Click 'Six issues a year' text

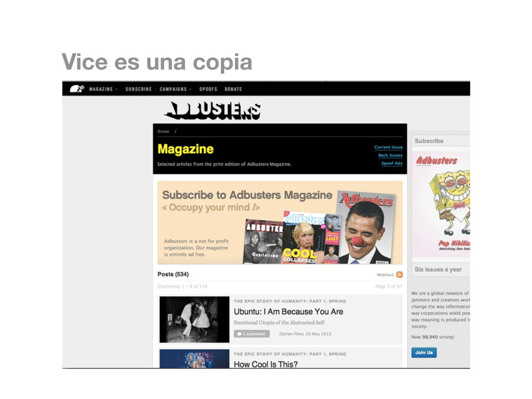(438, 270)
